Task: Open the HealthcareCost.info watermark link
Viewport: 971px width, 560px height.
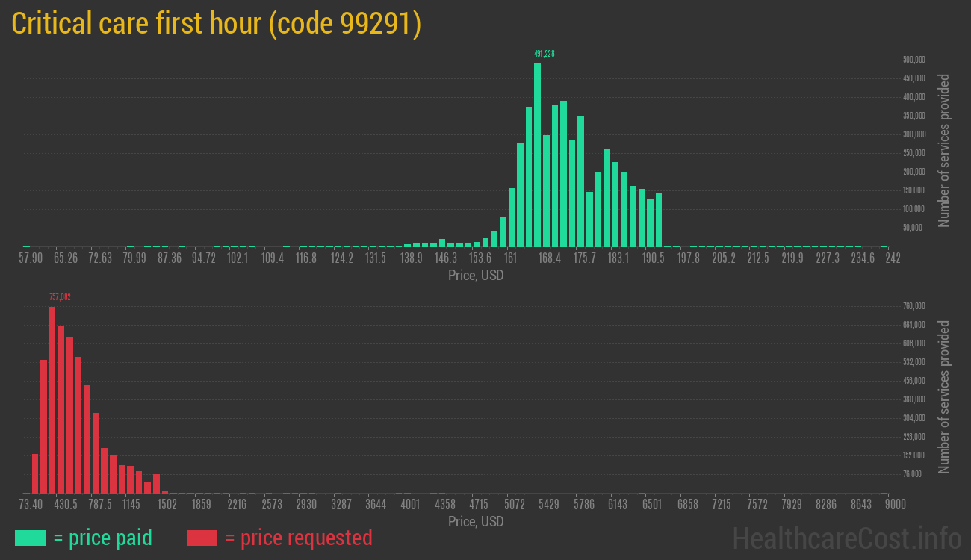Action: point(846,538)
